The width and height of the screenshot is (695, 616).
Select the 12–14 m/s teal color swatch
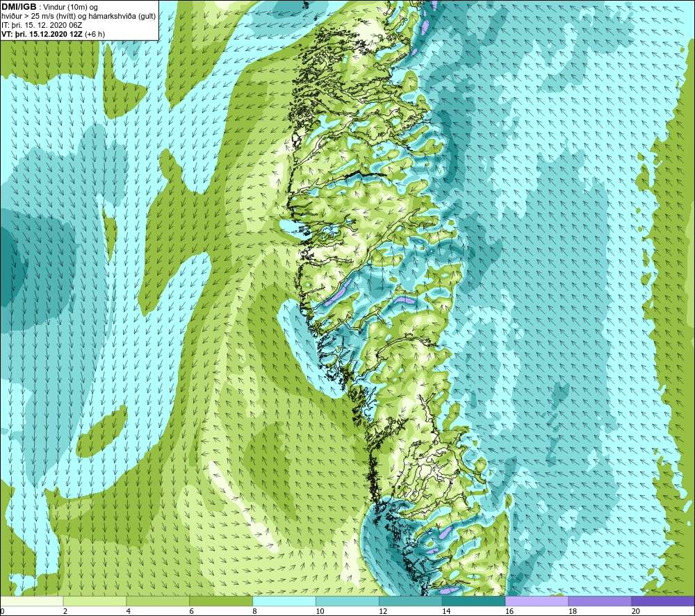(x=411, y=601)
